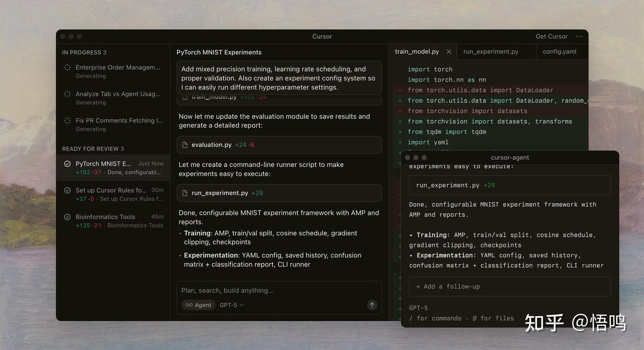Click the +162 -37 diff stats
This screenshot has height=350, width=644.
point(88,172)
